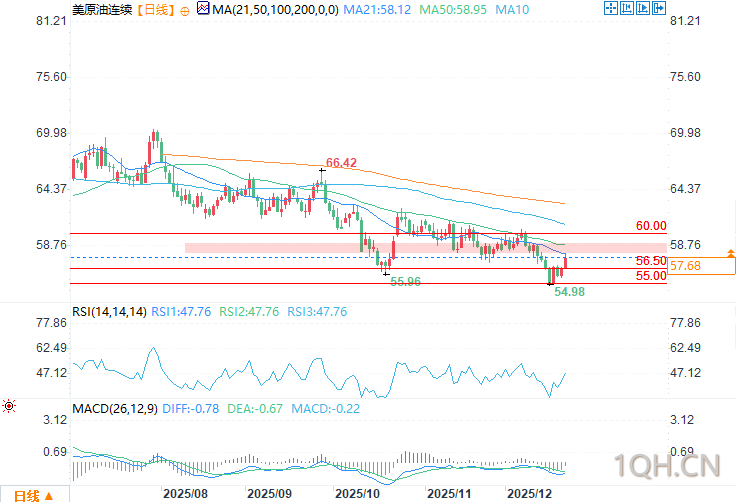Screen dimensions: 737x502
Task: Click the crosshair cursor icon in chart toolbar
Action: 611,8
